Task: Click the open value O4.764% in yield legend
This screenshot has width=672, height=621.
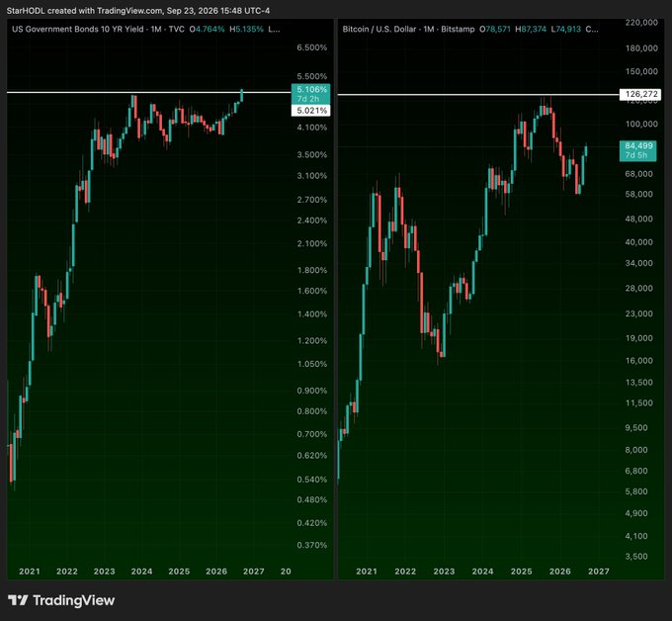Action: [207, 29]
